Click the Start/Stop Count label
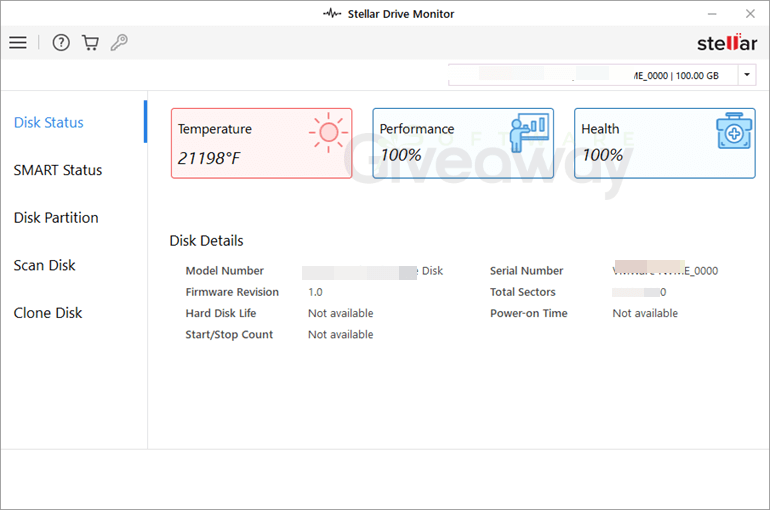This screenshot has width=770, height=510. (229, 334)
